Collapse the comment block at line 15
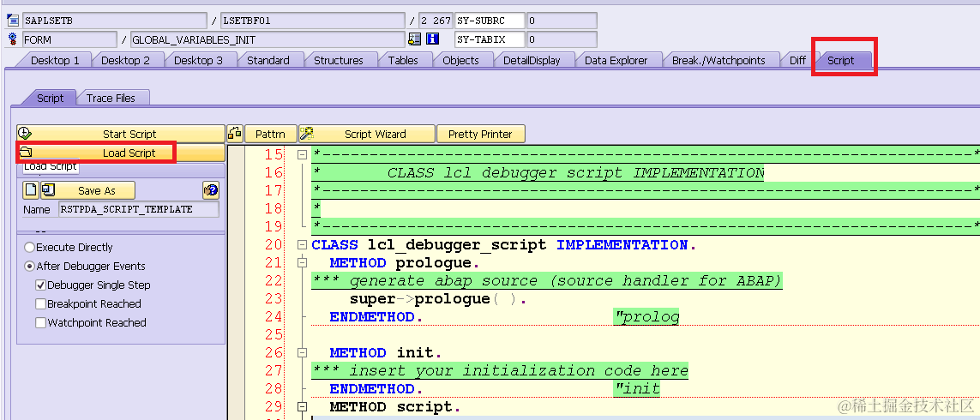Screen dimensions: 980x420 coord(303,154)
